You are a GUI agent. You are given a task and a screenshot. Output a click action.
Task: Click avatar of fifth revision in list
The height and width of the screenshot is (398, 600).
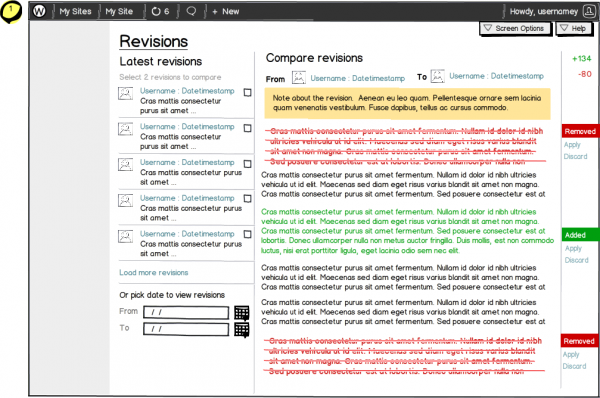125,236
